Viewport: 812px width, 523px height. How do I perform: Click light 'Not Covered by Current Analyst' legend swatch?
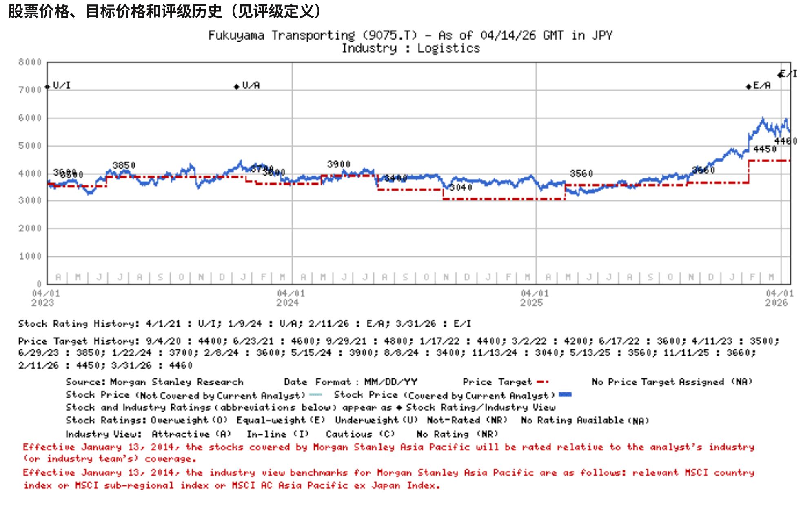tap(316, 395)
